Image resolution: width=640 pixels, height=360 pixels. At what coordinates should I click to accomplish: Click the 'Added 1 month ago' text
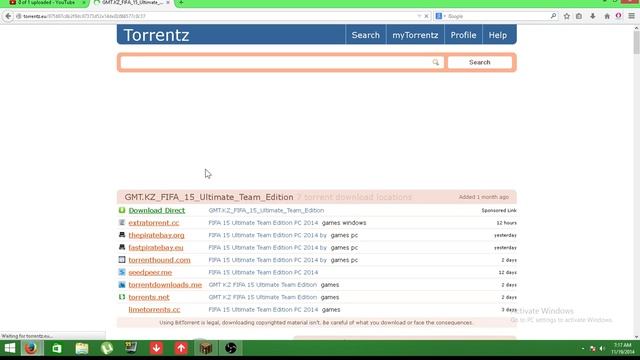[x=484, y=197]
